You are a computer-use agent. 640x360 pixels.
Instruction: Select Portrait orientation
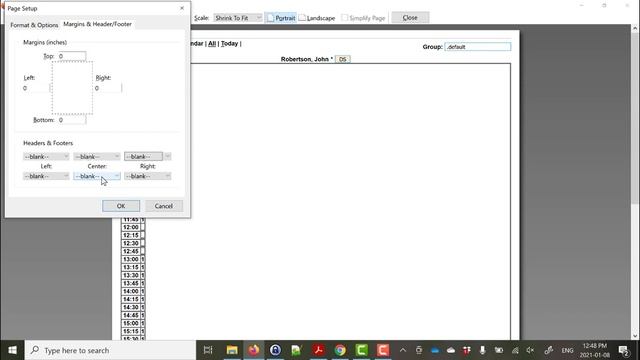(x=281, y=18)
